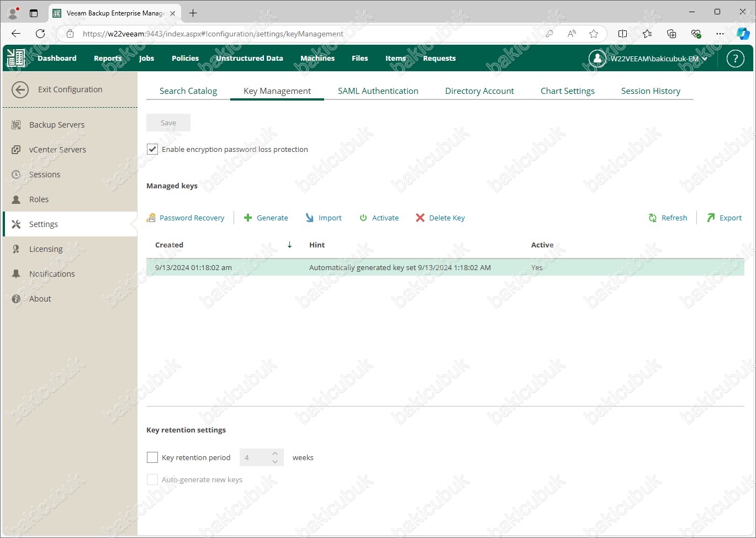Viewport: 756px width, 538px height.
Task: Click the browser address bar URL
Action: pyautogui.click(x=213, y=34)
